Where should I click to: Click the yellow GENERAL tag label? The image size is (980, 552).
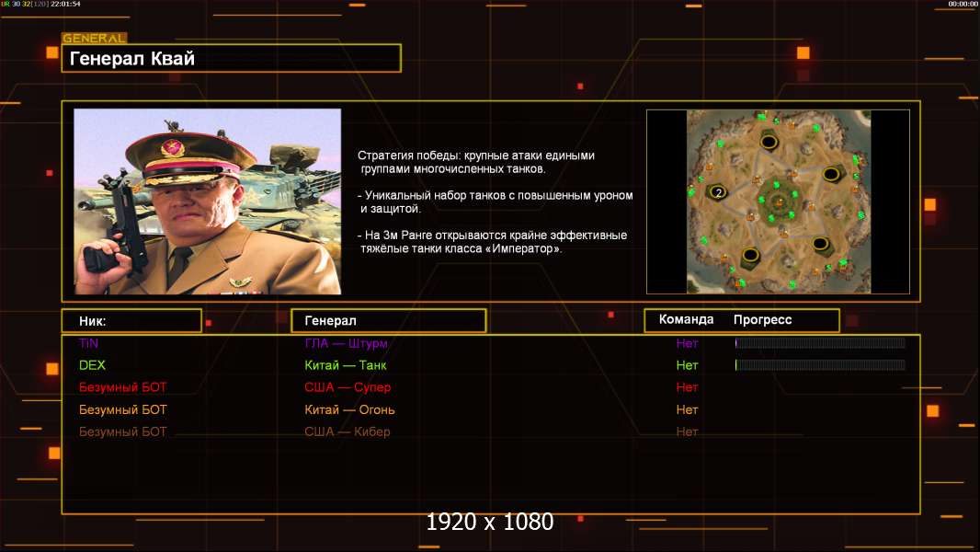(94, 39)
